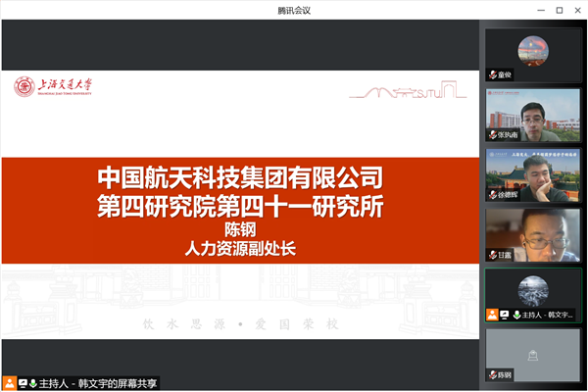Select 徐德辉's participant video tile

click(532, 174)
